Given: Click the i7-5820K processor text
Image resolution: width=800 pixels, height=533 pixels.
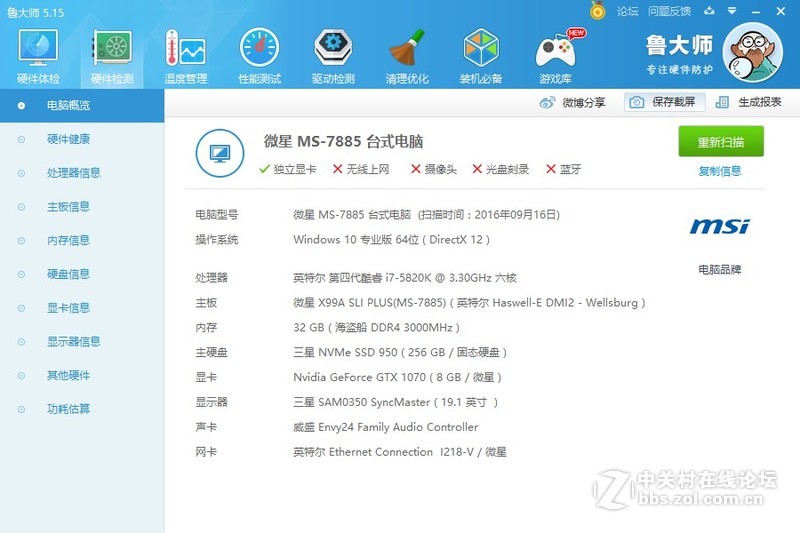Looking at the screenshot, I should coord(405,278).
